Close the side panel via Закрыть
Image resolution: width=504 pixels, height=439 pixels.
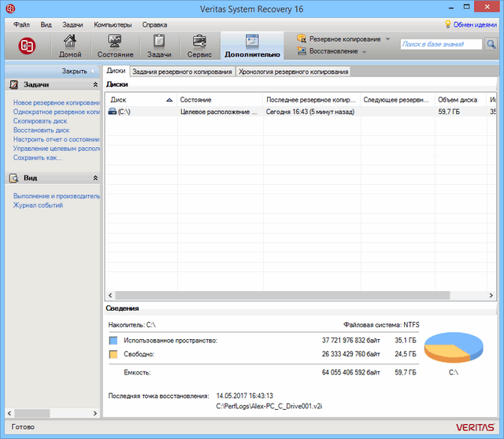click(78, 71)
